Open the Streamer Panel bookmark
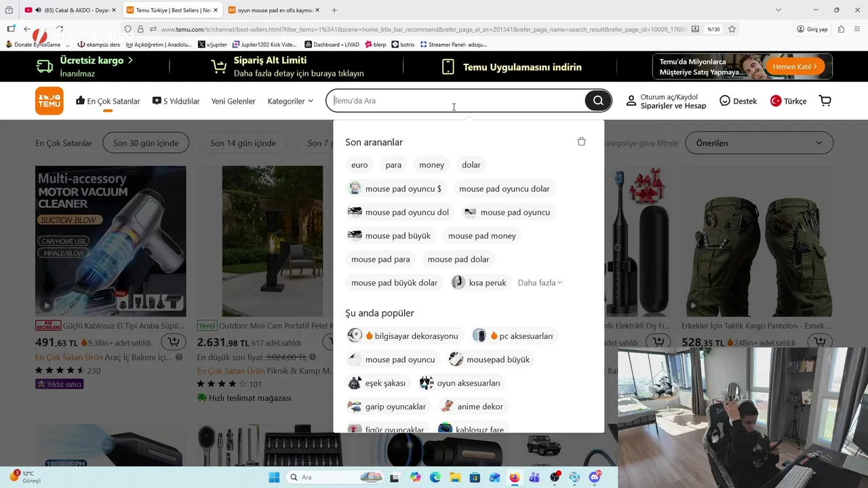This screenshot has width=868, height=488. (454, 45)
